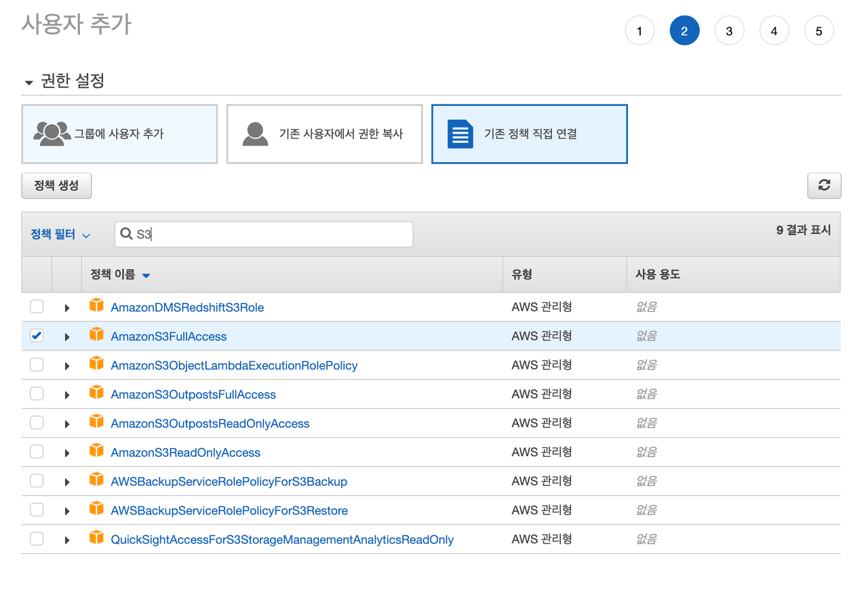Check the AWSBackupServiceRolePolicyForS3Restore checkbox
Screen dimensions: 868x589
pos(37,510)
